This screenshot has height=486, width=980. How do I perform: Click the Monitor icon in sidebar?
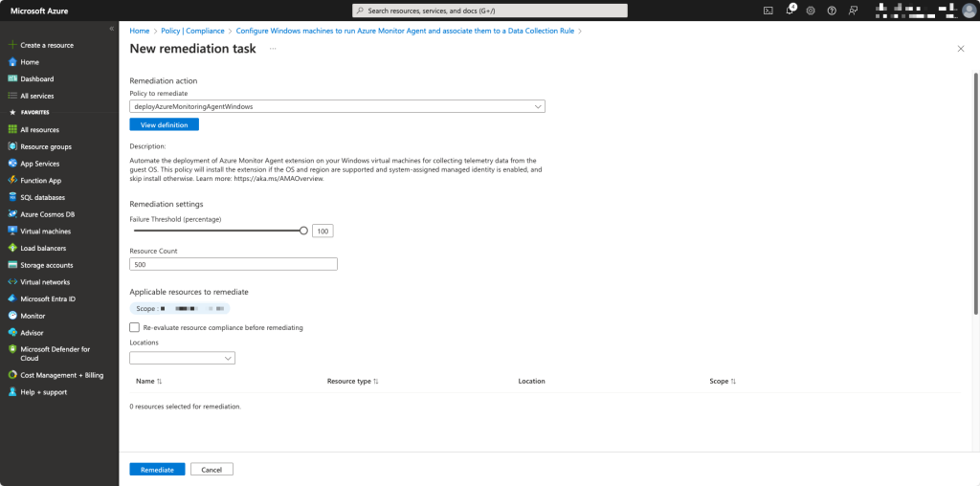point(11,316)
